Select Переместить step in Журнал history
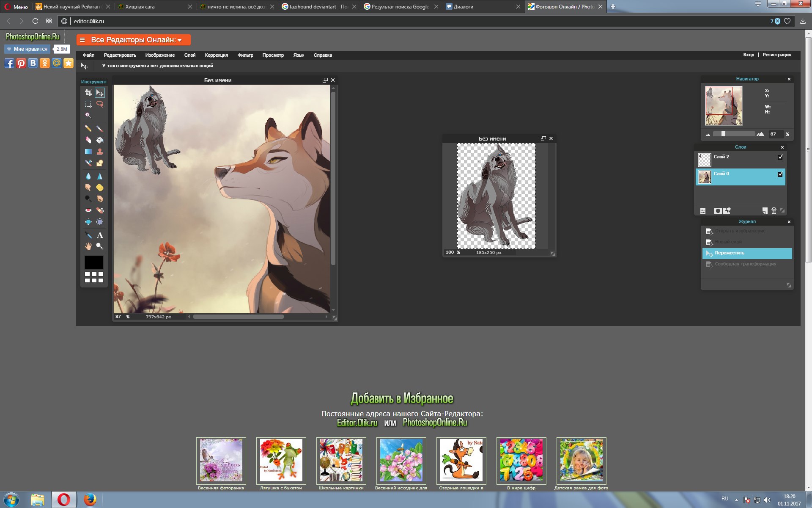 747,253
